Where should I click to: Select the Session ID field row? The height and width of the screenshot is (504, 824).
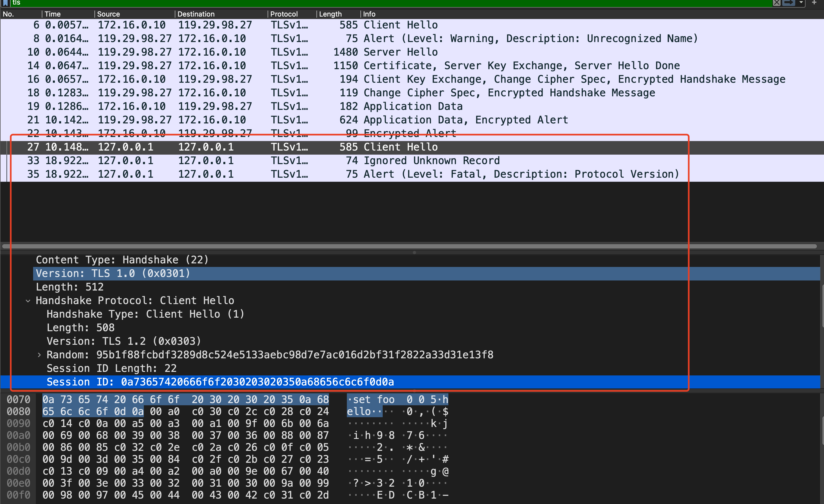point(411,382)
